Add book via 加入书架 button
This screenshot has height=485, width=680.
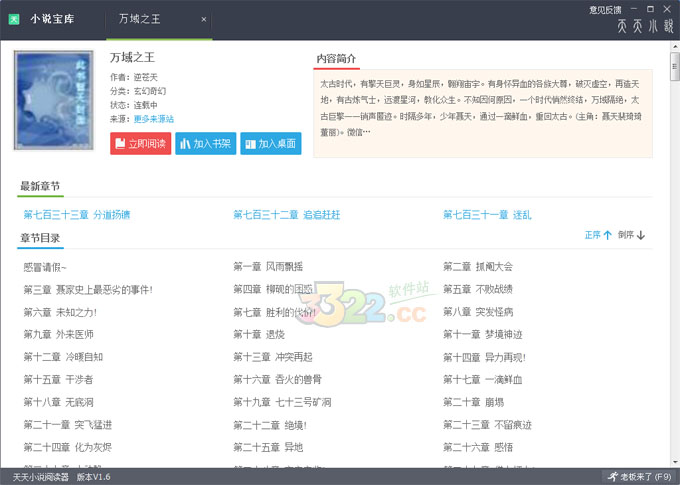206,144
